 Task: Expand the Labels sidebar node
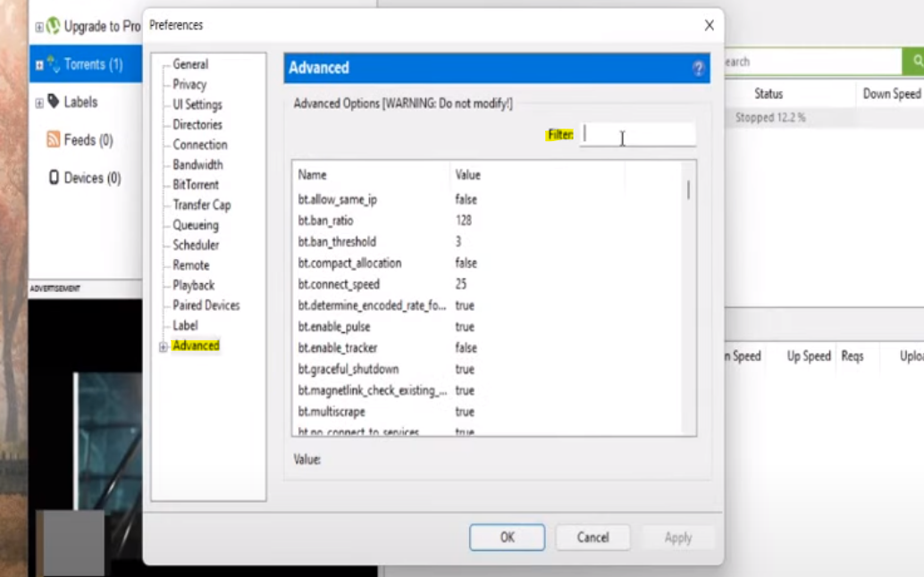tap(38, 103)
